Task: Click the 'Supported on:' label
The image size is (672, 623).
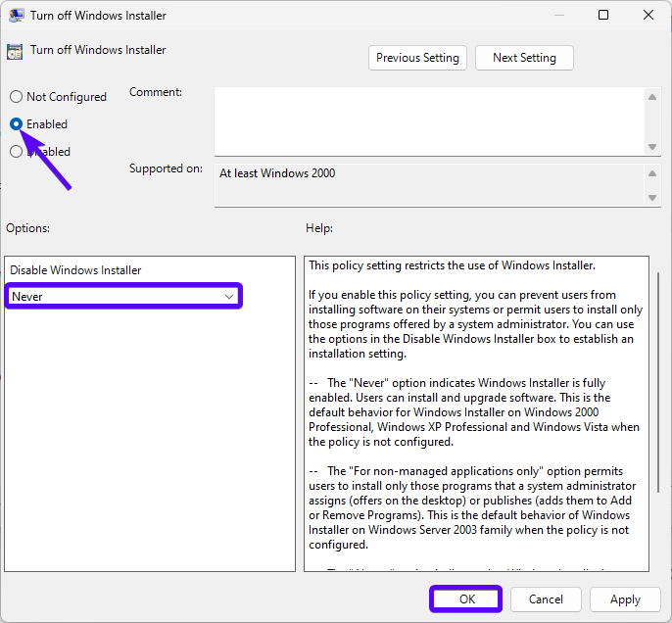Action: click(166, 168)
